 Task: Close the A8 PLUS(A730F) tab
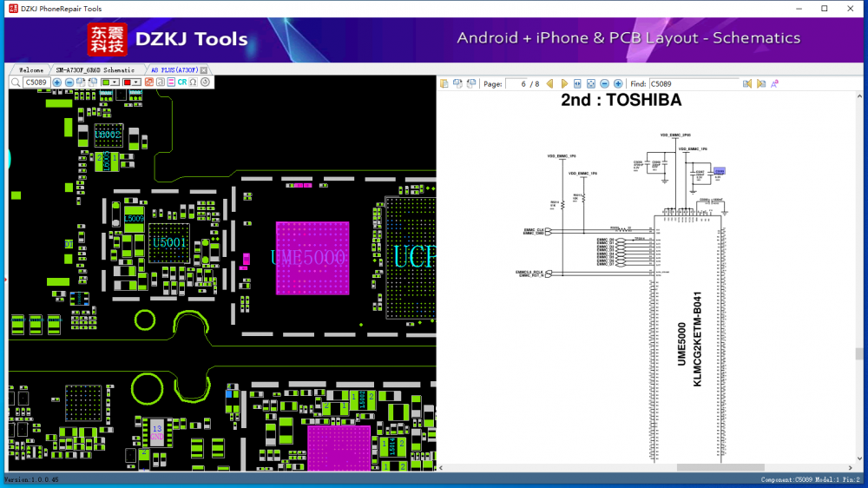click(203, 69)
